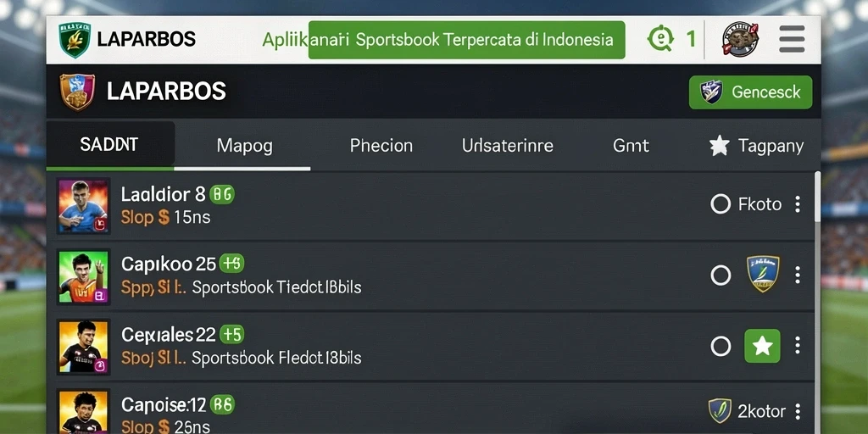The height and width of the screenshot is (434, 868).
Task: Select the radio circle in Capikoo 25 row
Action: tap(721, 275)
